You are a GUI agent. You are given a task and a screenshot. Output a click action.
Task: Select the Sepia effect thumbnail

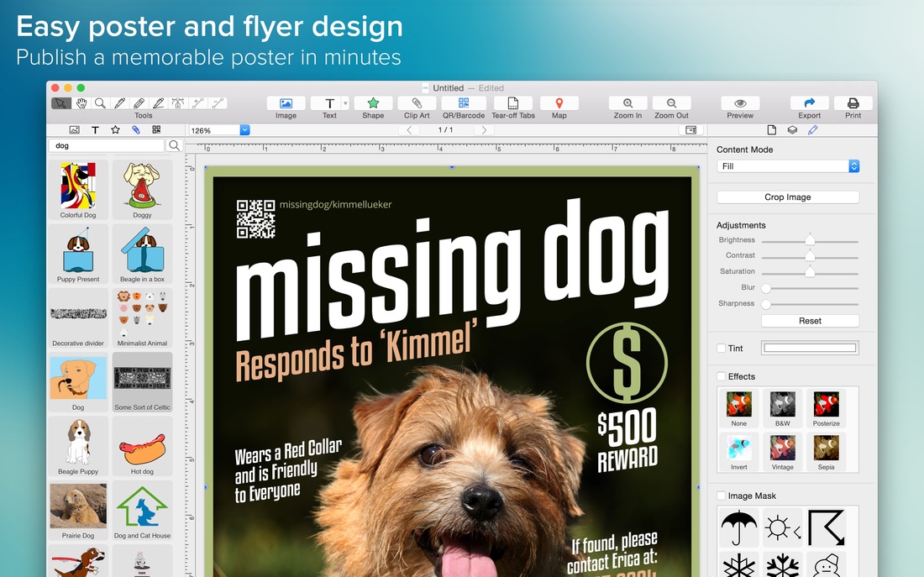[827, 452]
